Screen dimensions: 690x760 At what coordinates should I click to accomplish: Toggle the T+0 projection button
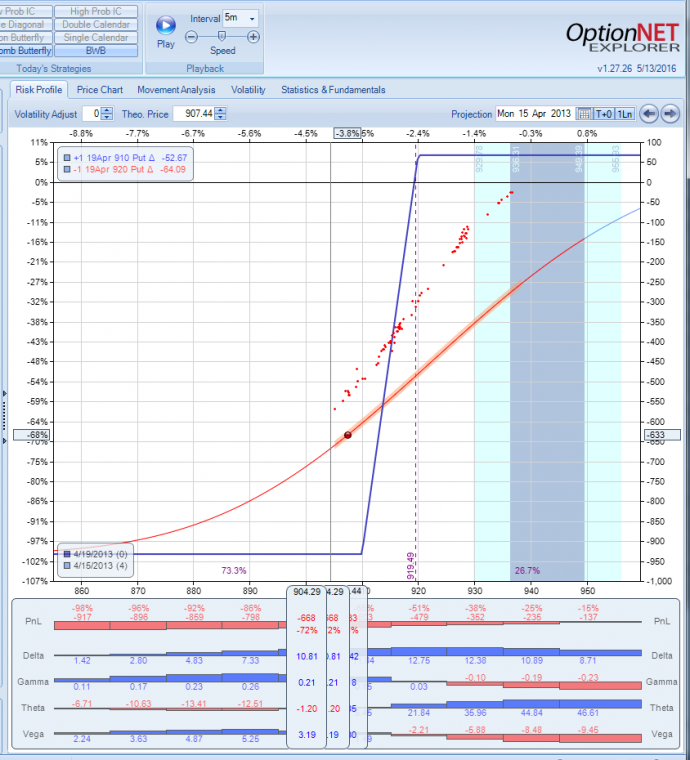pos(604,114)
